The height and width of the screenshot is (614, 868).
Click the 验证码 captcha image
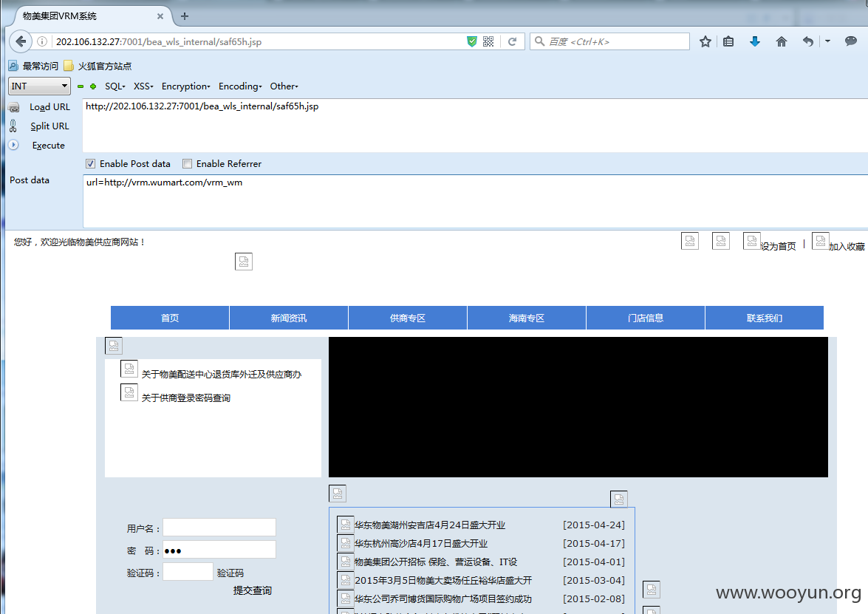pos(230,573)
